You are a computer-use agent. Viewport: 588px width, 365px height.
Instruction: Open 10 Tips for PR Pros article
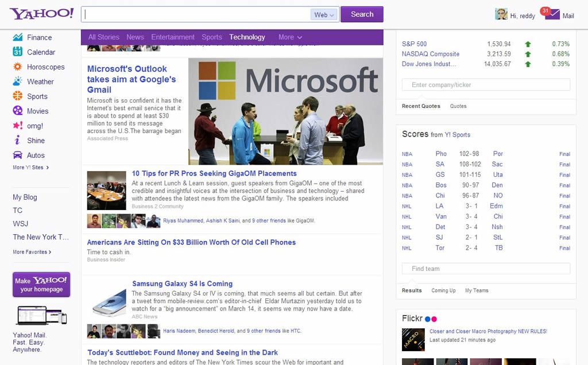(x=214, y=173)
